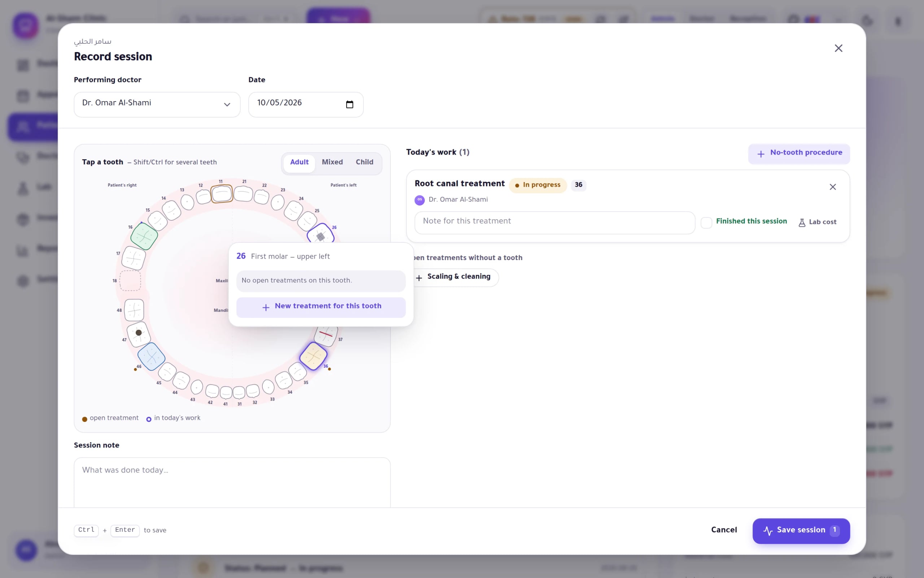This screenshot has height=578, width=924.
Task: Select tooth 47 with dark dot
Action: [139, 334]
